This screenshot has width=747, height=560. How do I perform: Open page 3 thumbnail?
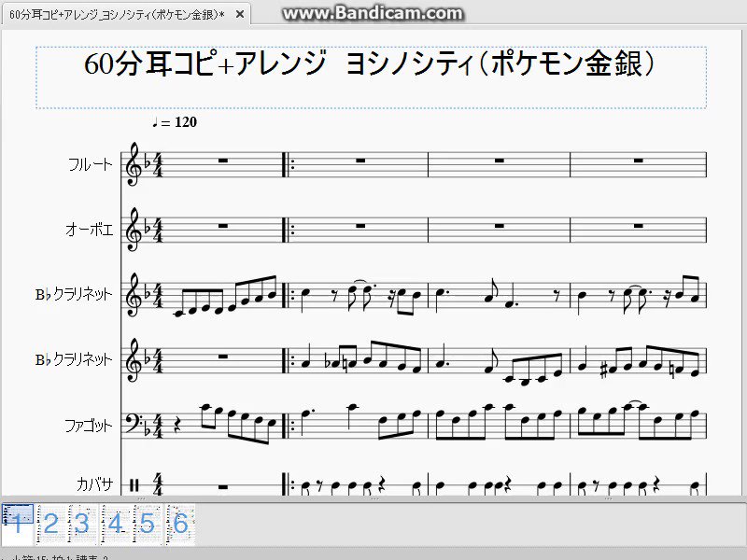(x=82, y=524)
